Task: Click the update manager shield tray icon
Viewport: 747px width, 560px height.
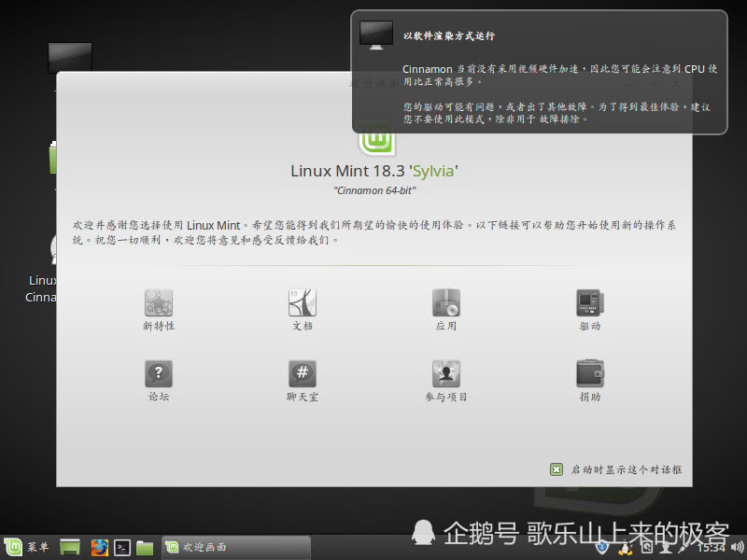Action: (601, 548)
